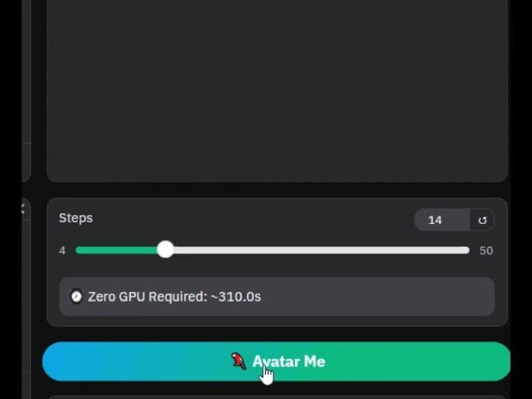This screenshot has width=532, height=399.
Task: Click the partially visible chevron at the left edge
Action: pyautogui.click(x=23, y=208)
